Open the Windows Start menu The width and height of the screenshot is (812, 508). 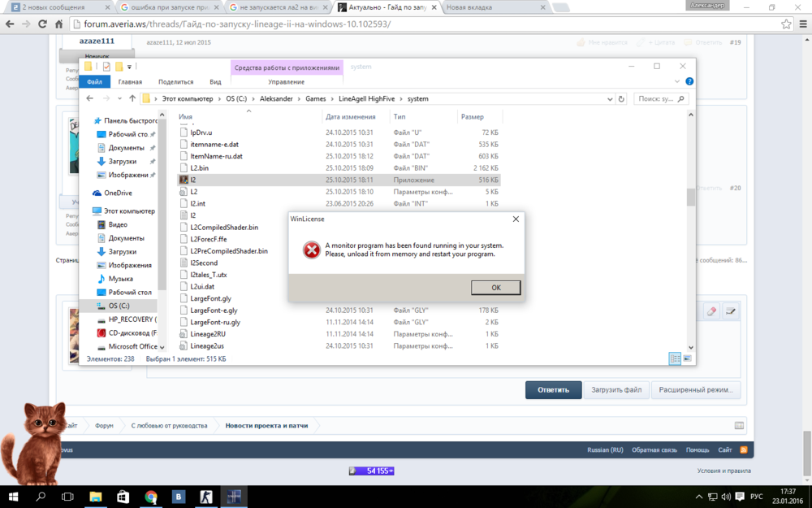[x=14, y=496]
